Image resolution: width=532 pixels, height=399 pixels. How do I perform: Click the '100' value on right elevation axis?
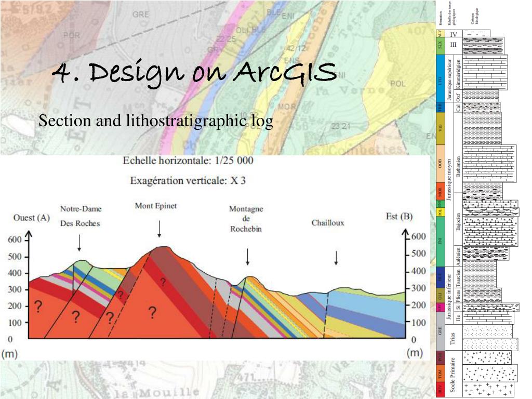point(419,322)
